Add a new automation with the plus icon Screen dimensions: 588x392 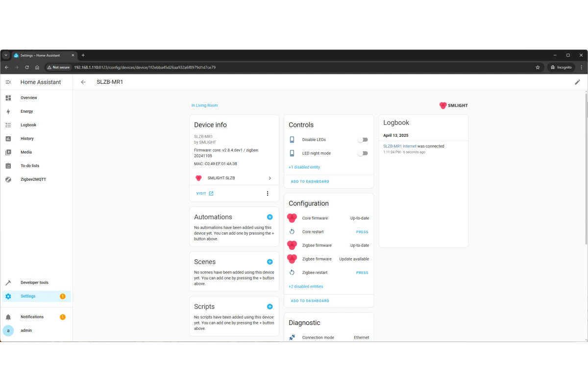269,217
